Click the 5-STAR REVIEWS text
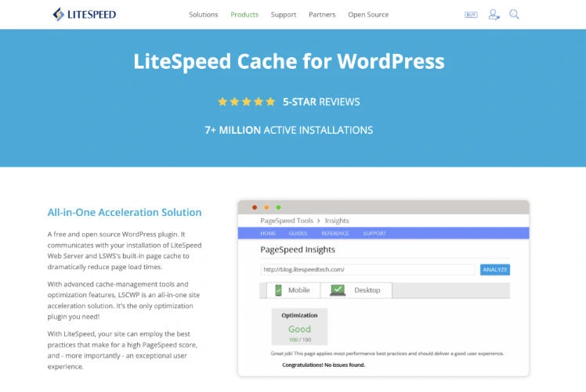Screen dimensions: 586x392 click(321, 102)
